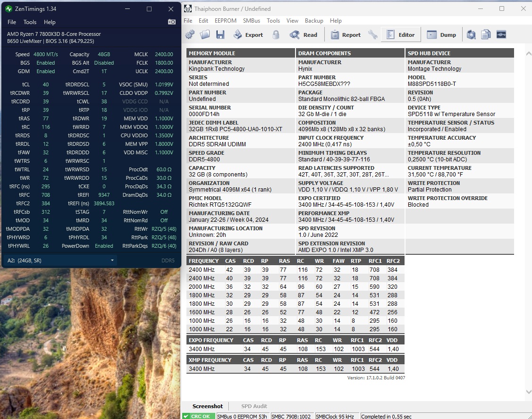The image size is (532, 419).
Task: Click the 1600 MHz row in frequency table
Action: 295,312
